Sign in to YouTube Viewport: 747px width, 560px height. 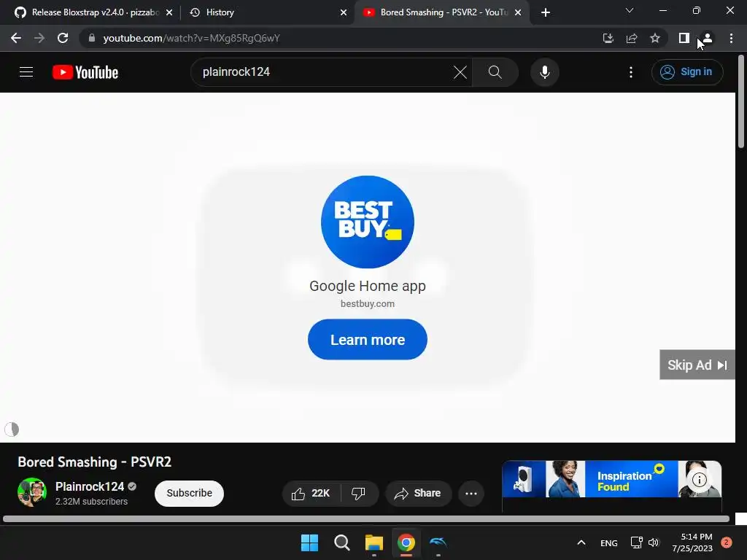687,72
